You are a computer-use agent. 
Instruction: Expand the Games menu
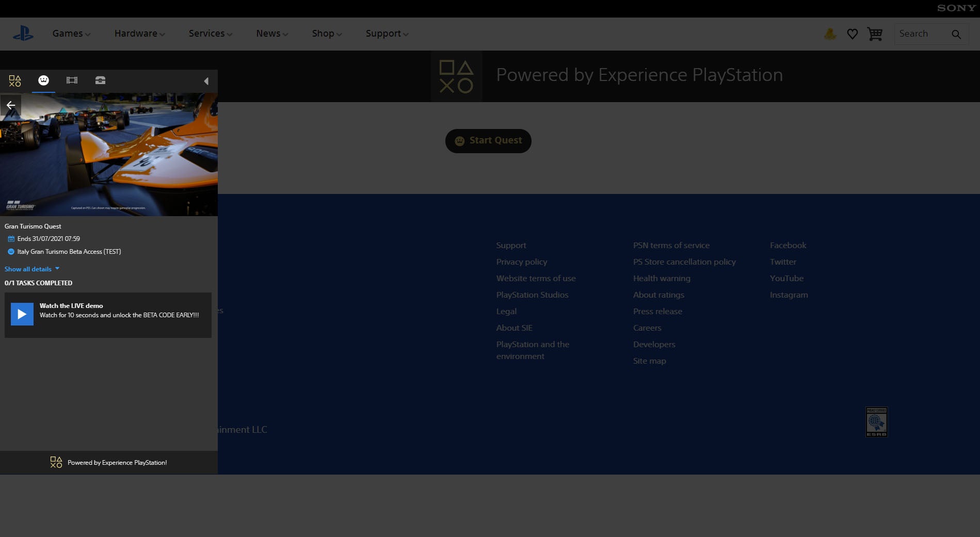point(71,34)
